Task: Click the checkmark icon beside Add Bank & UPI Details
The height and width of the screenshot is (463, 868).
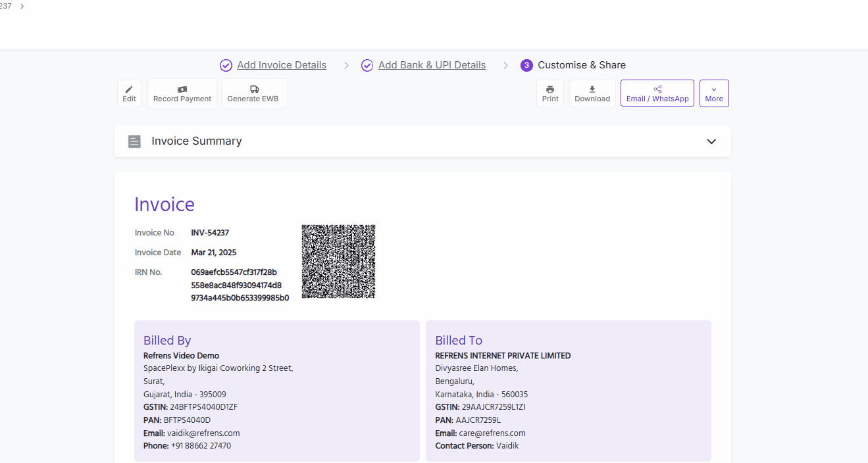Action: tap(367, 65)
